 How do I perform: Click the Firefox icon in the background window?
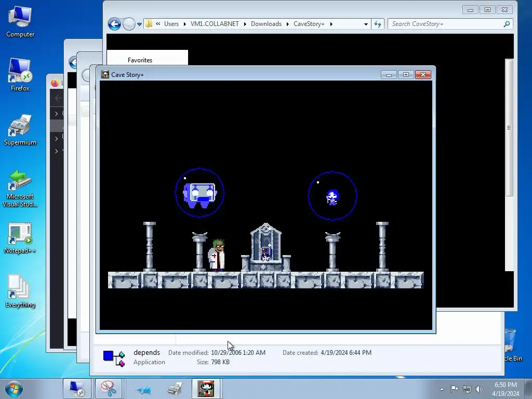coord(54,83)
